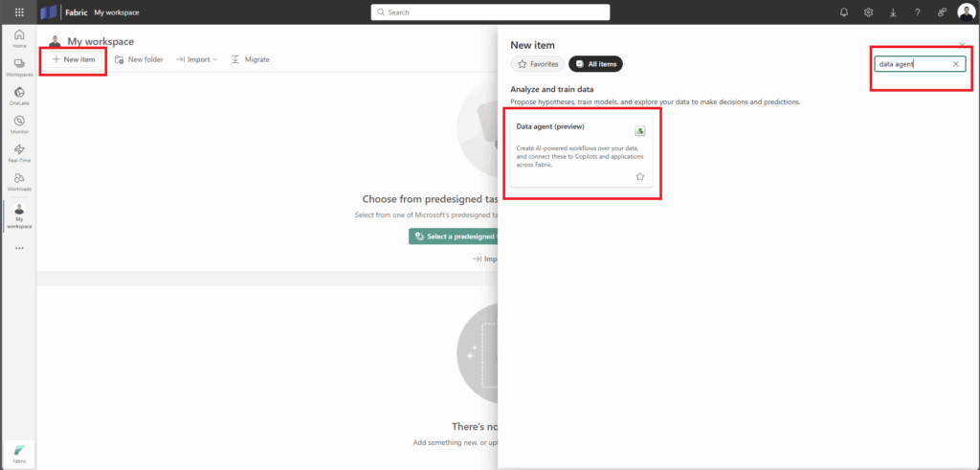This screenshot has width=980, height=470.
Task: Switch to the Favorites filter
Action: [x=537, y=64]
